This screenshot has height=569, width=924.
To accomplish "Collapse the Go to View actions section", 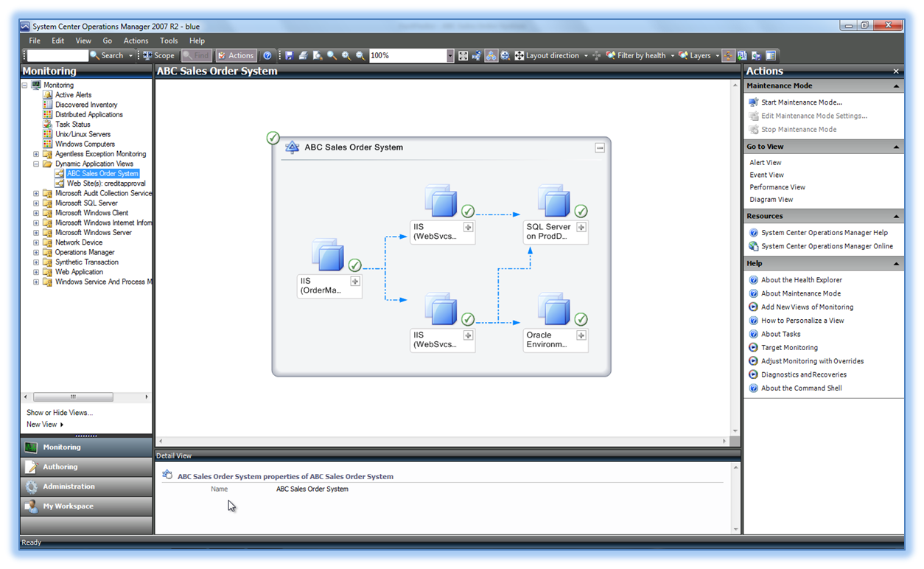I will (x=896, y=147).
